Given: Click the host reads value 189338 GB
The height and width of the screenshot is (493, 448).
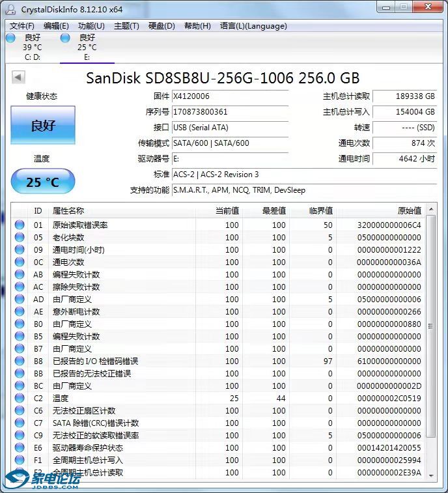Looking at the screenshot, I should tap(404, 96).
